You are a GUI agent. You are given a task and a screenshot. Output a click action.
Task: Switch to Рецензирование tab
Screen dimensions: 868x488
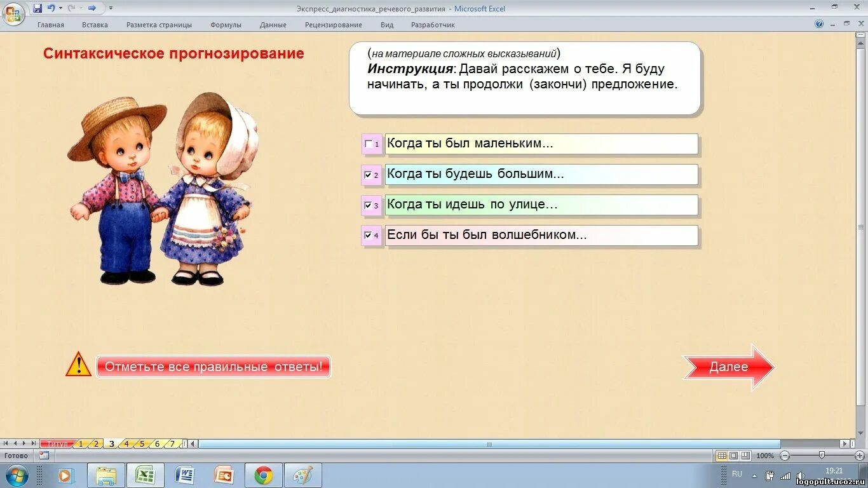(334, 25)
